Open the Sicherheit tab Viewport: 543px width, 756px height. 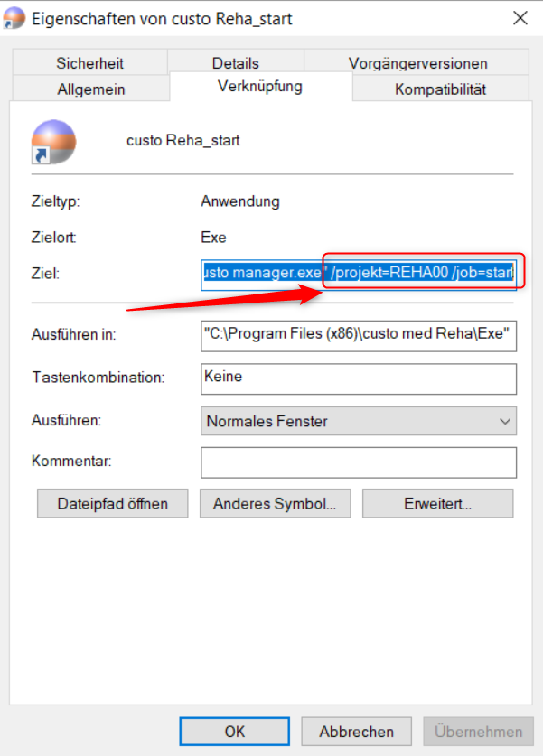89,62
